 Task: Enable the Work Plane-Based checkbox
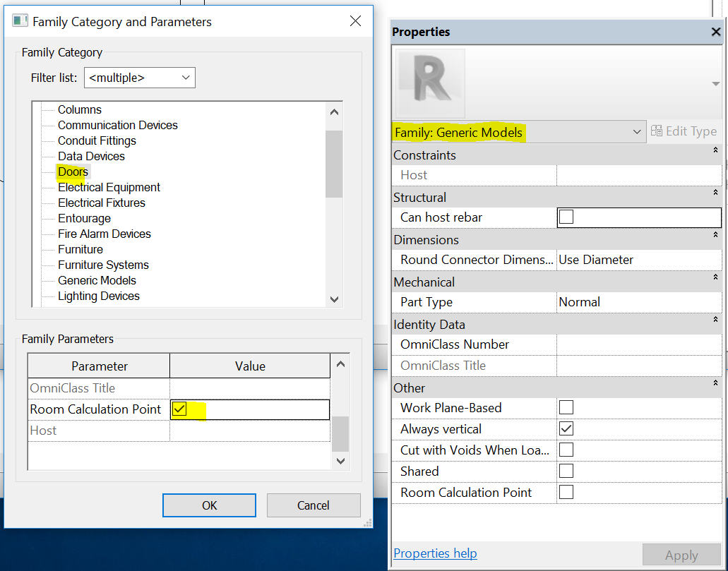[566, 407]
